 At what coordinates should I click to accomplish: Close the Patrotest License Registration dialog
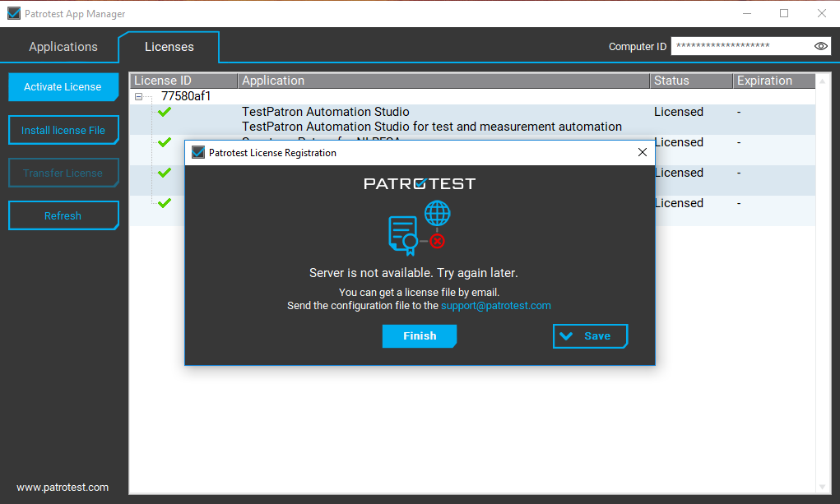(643, 153)
